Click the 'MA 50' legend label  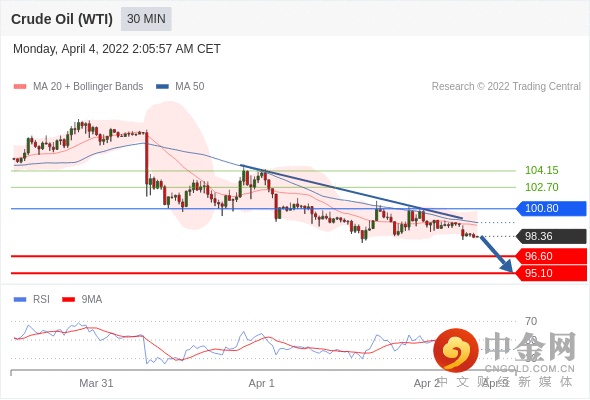click(190, 87)
